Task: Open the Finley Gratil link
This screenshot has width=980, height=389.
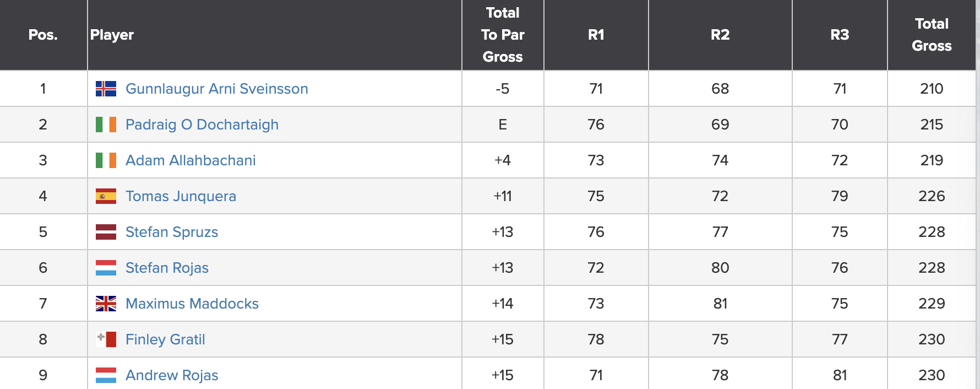Action: click(x=165, y=339)
